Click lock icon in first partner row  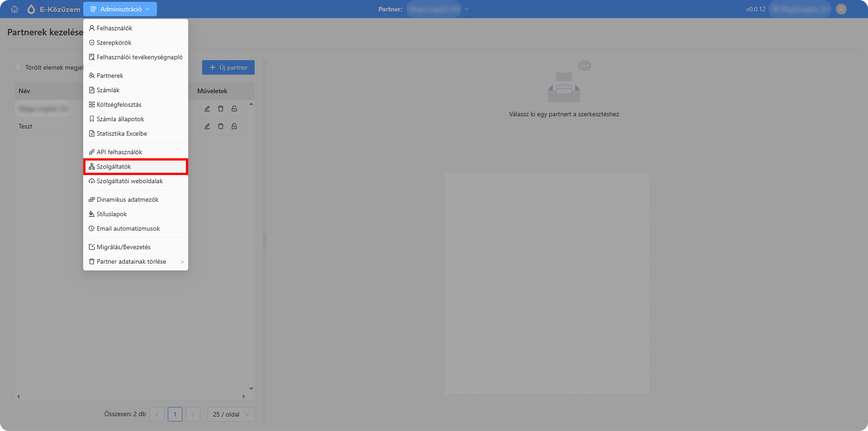(234, 109)
